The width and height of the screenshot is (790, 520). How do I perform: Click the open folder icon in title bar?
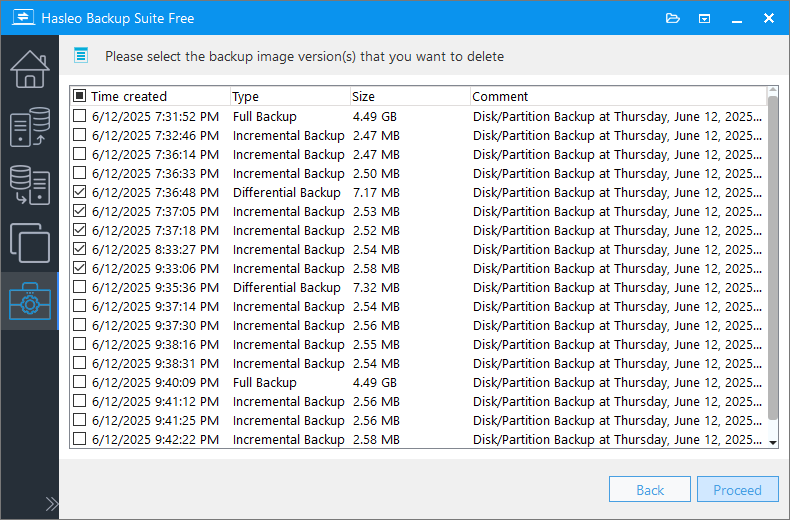click(x=673, y=19)
